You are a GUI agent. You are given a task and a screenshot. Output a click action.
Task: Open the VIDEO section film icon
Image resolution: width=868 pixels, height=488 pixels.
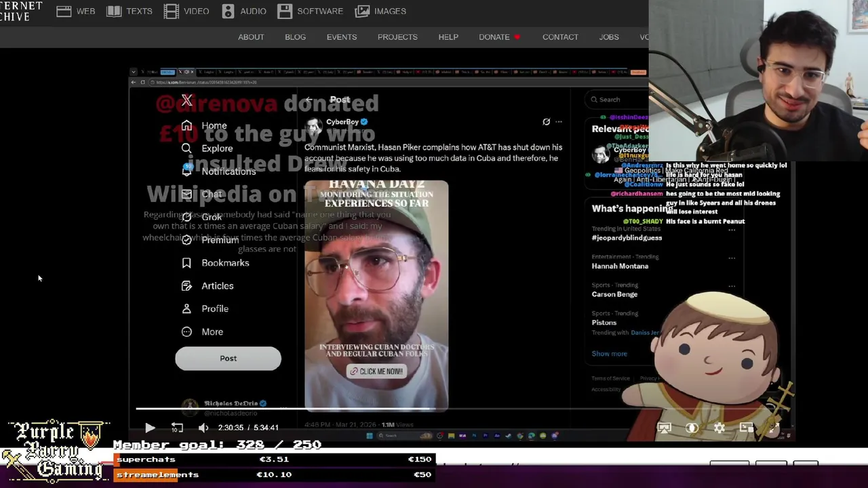tap(172, 11)
